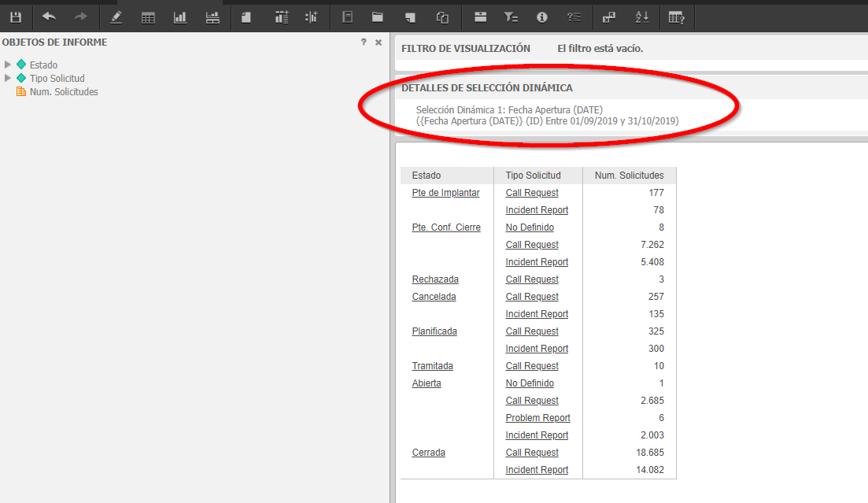The height and width of the screenshot is (503, 868).
Task: Open the Cerrada state link
Action: pyautogui.click(x=428, y=452)
